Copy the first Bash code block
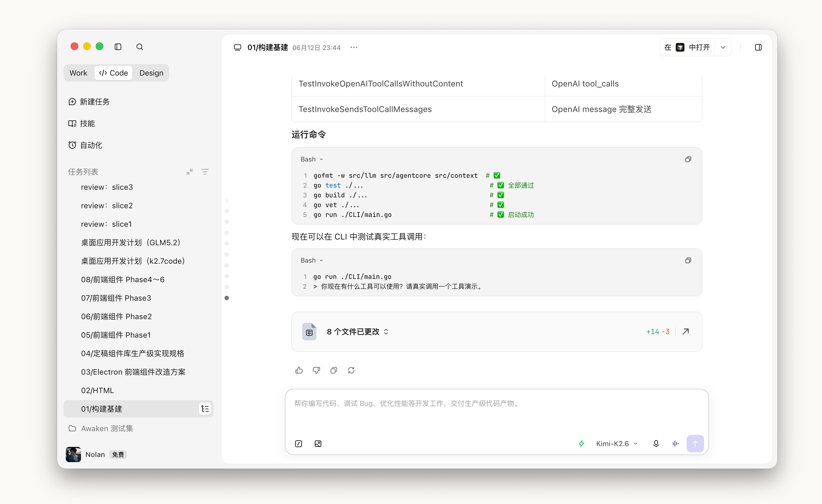This screenshot has height=504, width=822. coord(688,160)
